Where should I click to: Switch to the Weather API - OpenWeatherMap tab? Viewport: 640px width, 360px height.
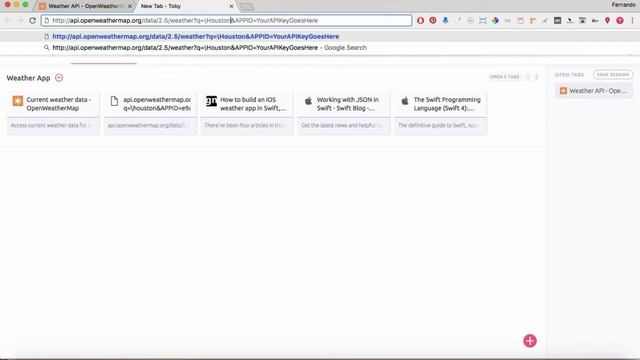(85, 6)
